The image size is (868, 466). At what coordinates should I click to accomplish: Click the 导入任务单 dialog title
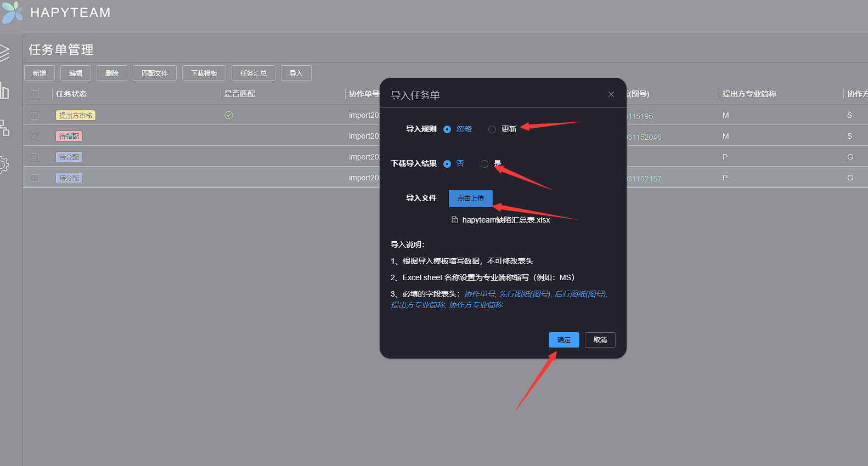[x=415, y=95]
